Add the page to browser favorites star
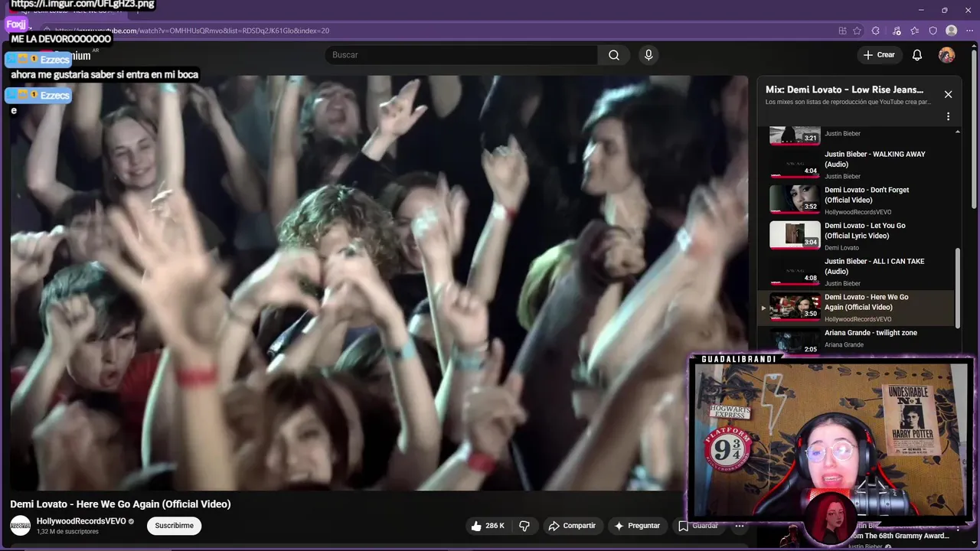980x551 pixels. point(857,31)
